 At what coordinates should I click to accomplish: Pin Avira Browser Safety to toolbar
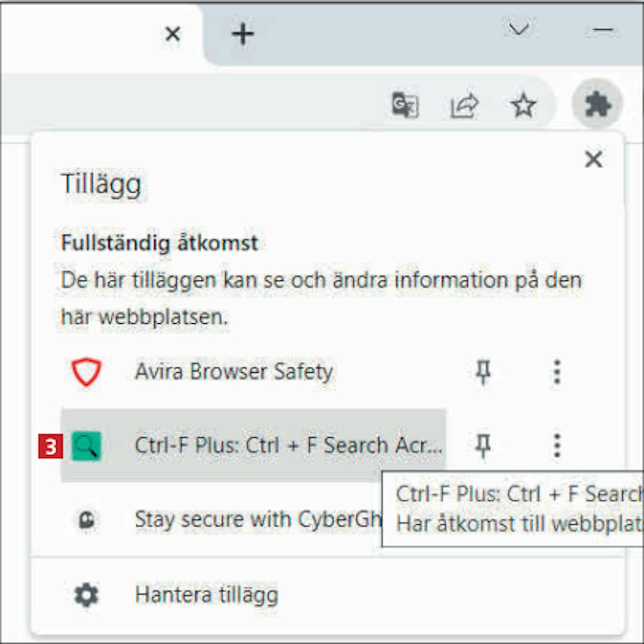[483, 372]
